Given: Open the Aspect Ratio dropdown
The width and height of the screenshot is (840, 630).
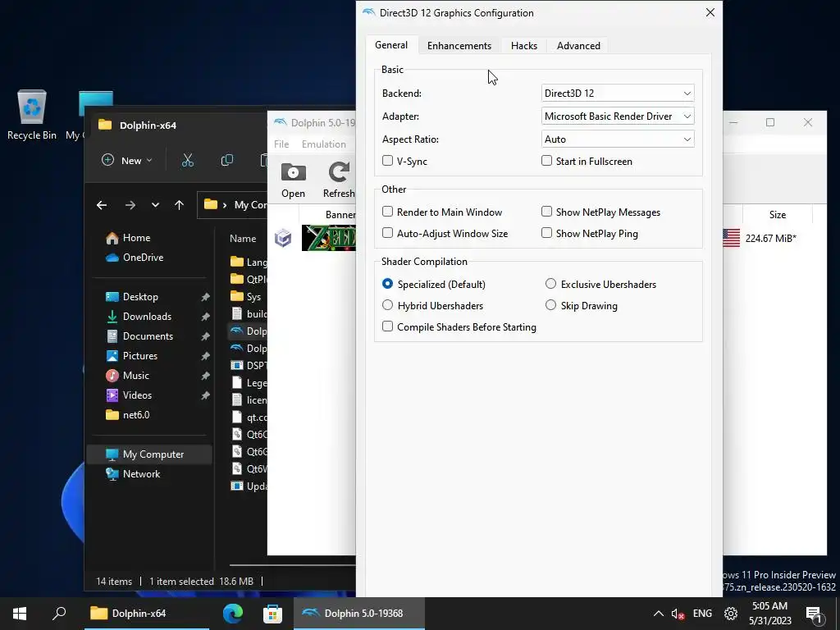Looking at the screenshot, I should coord(618,139).
